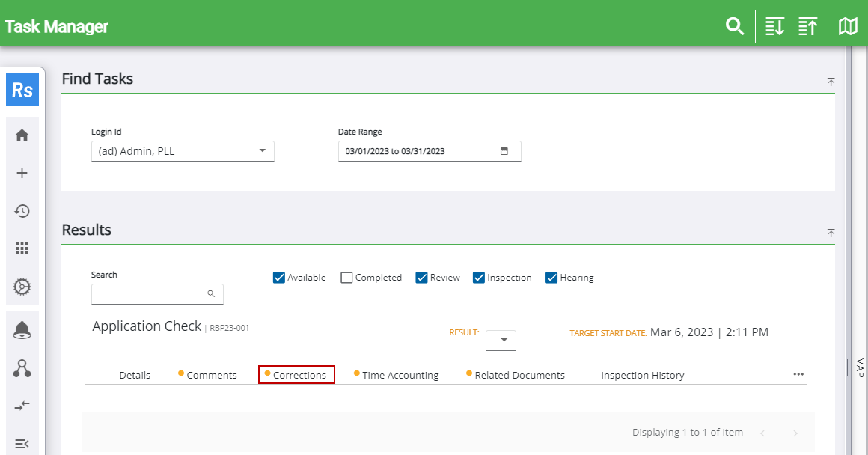Click the more options ellipsis button
868x455 pixels.
pos(798,374)
